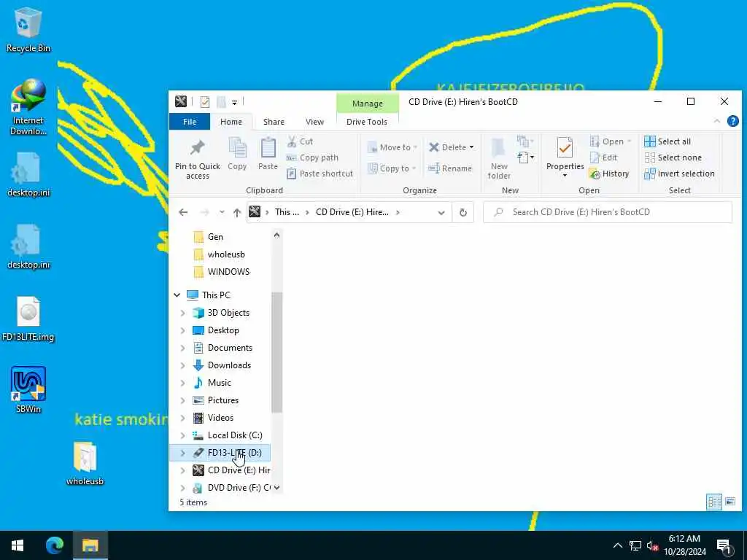Customize Quick Access Toolbar dropdown

click(234, 102)
